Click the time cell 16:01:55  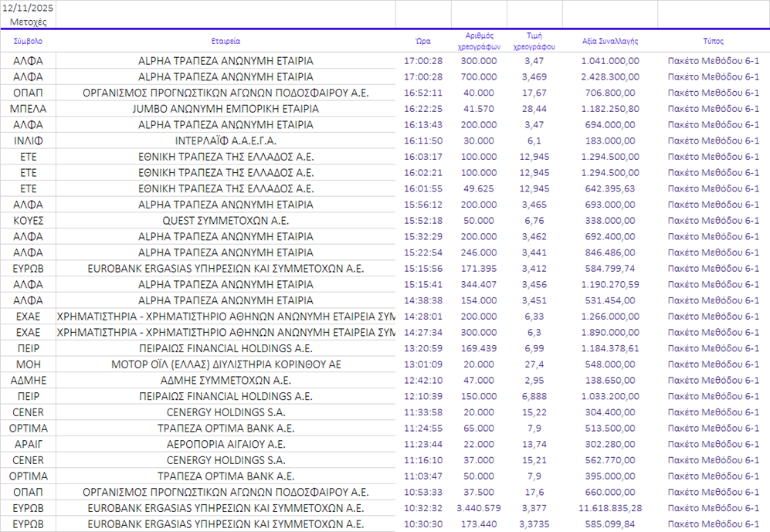point(422,188)
